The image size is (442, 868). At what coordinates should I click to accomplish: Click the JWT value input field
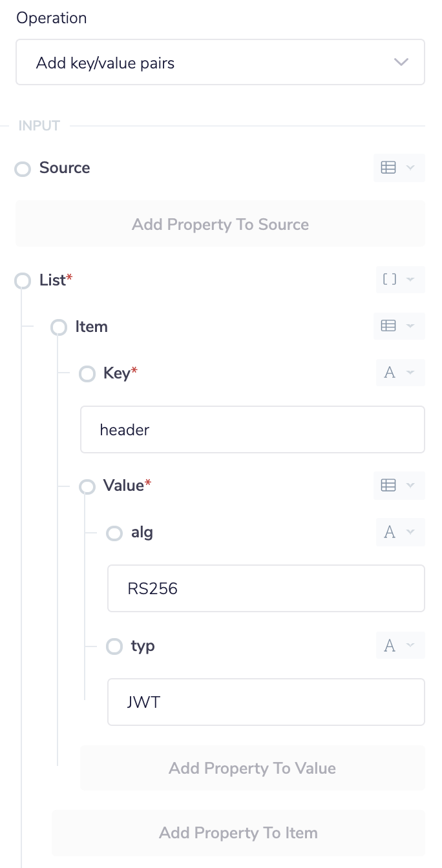266,702
